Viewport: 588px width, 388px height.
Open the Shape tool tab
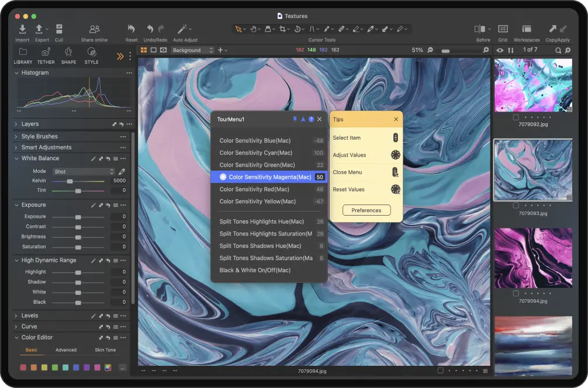pyautogui.click(x=68, y=56)
